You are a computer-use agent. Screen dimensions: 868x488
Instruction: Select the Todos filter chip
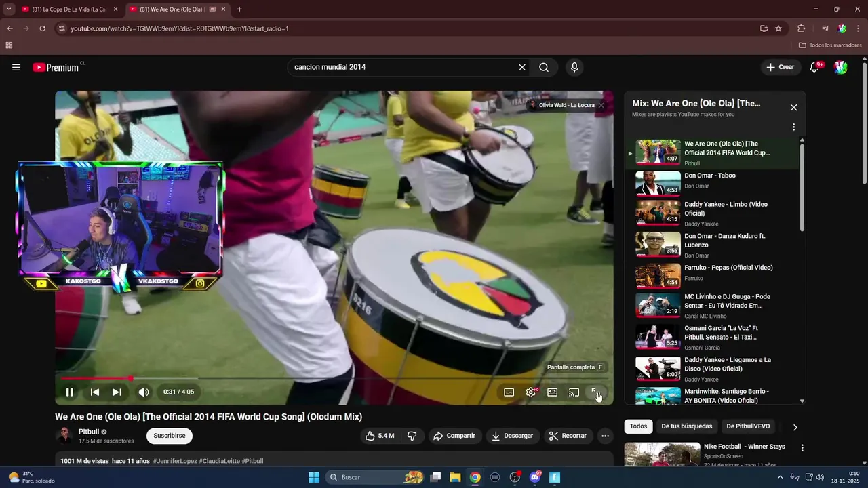(x=638, y=426)
